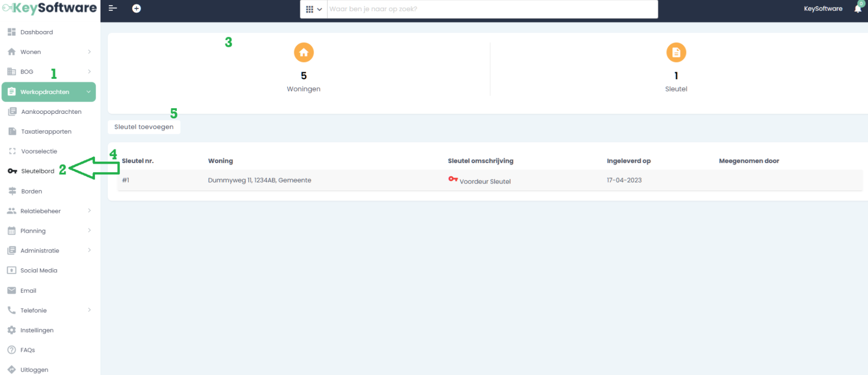Open the Dashboard label in sidebar
The height and width of the screenshot is (375, 868).
(37, 32)
